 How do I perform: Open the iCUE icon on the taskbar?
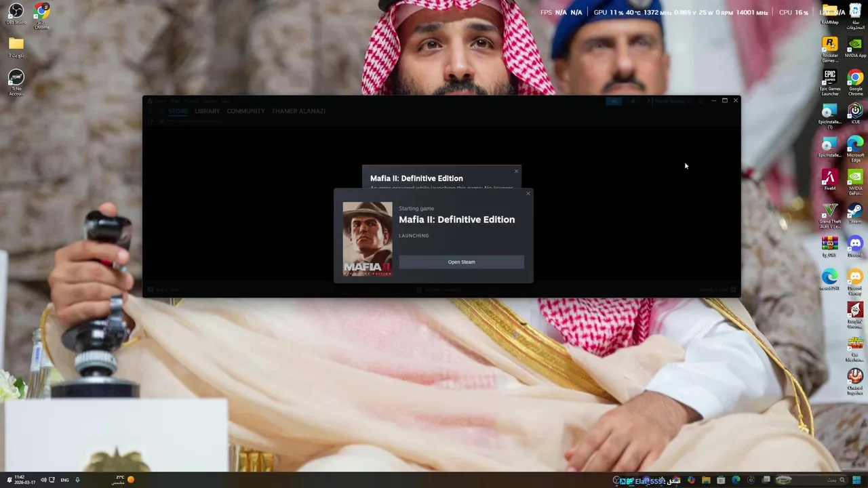(x=751, y=480)
